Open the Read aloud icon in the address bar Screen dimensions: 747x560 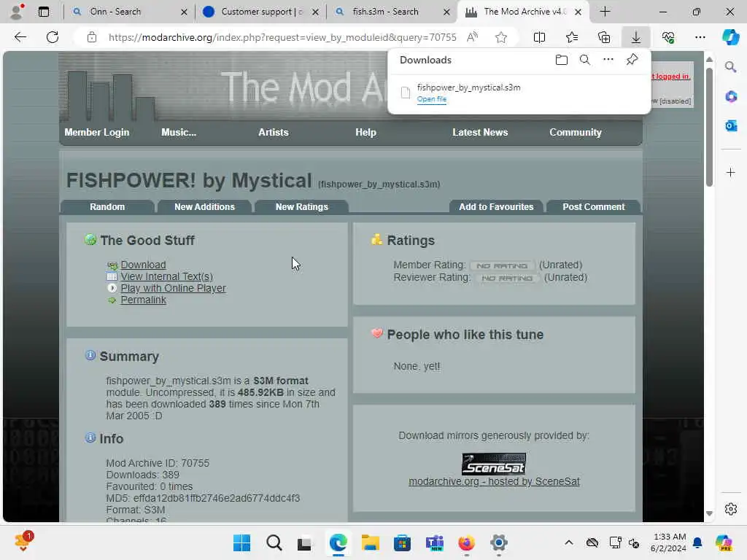pyautogui.click(x=472, y=37)
